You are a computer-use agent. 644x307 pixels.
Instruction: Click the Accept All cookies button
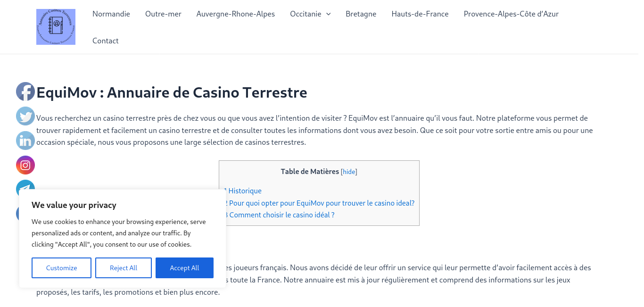coord(184,268)
